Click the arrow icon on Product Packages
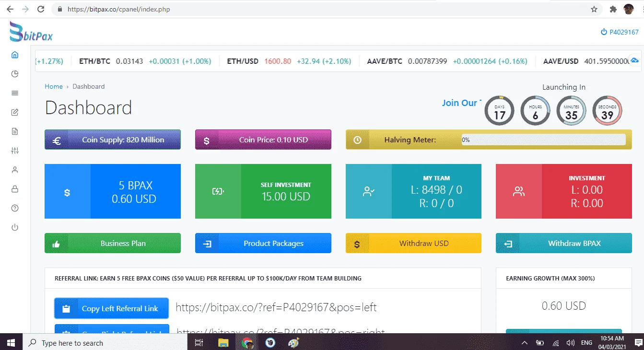Screen dimensions: 644x350 click(207, 244)
